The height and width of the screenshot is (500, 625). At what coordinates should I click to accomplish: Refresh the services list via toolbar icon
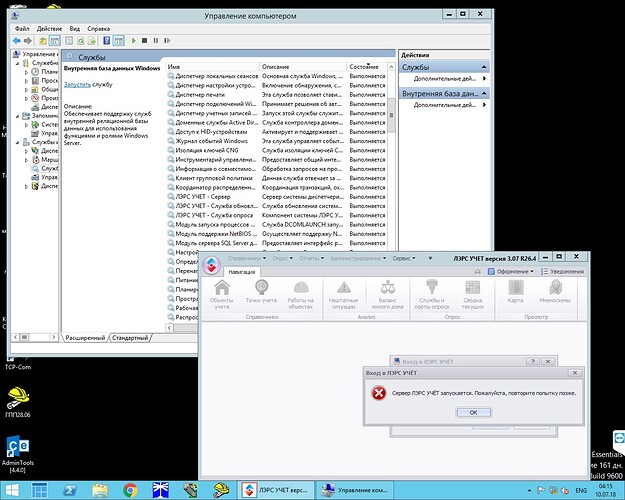point(81,40)
